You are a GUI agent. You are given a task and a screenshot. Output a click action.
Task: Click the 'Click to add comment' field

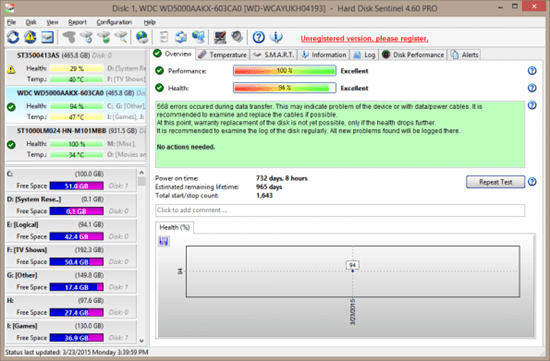(x=340, y=210)
